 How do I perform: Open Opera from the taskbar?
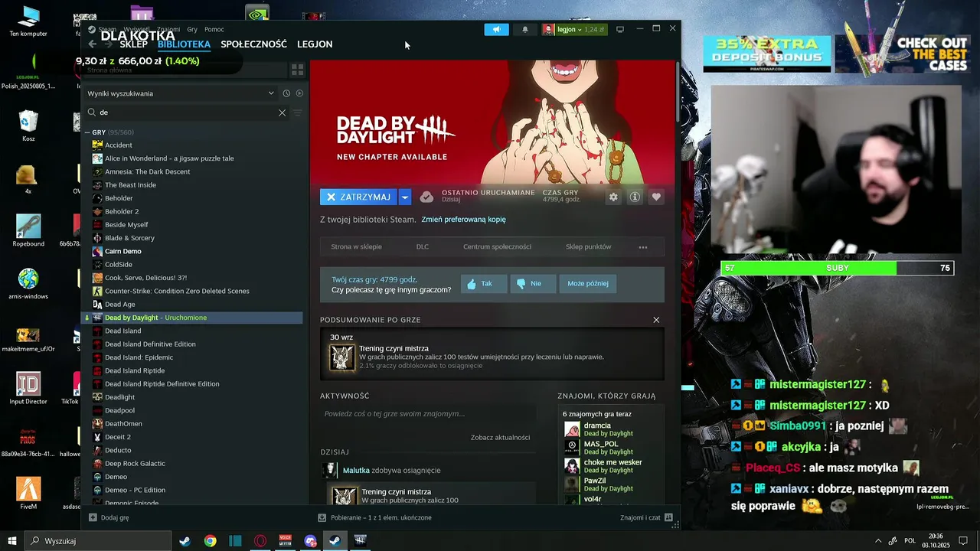tap(260, 541)
